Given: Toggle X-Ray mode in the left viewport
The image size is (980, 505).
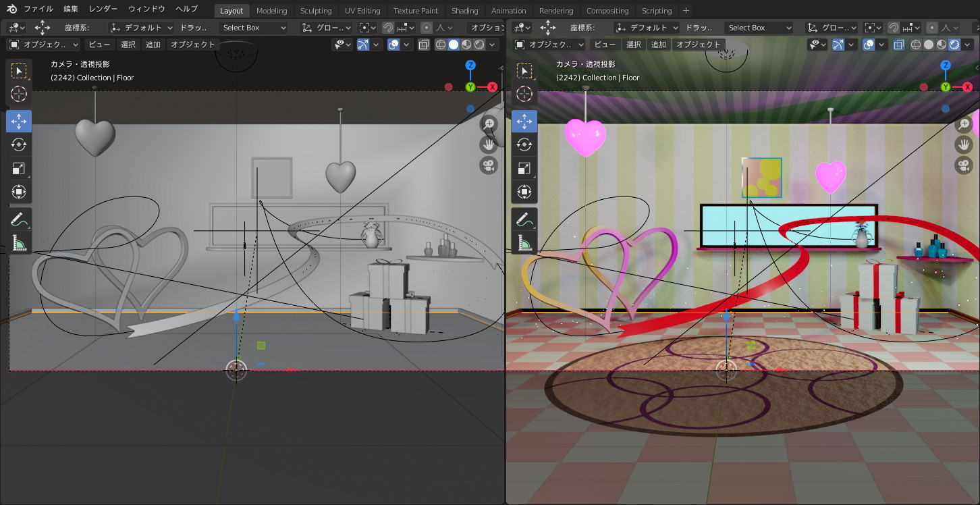Looking at the screenshot, I should [x=423, y=44].
